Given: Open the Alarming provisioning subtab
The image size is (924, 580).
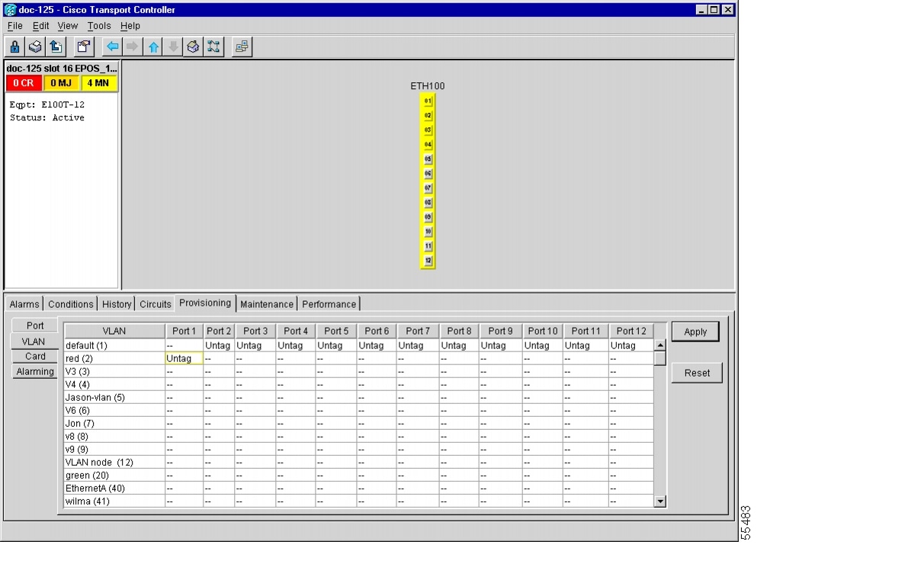Looking at the screenshot, I should 35,372.
